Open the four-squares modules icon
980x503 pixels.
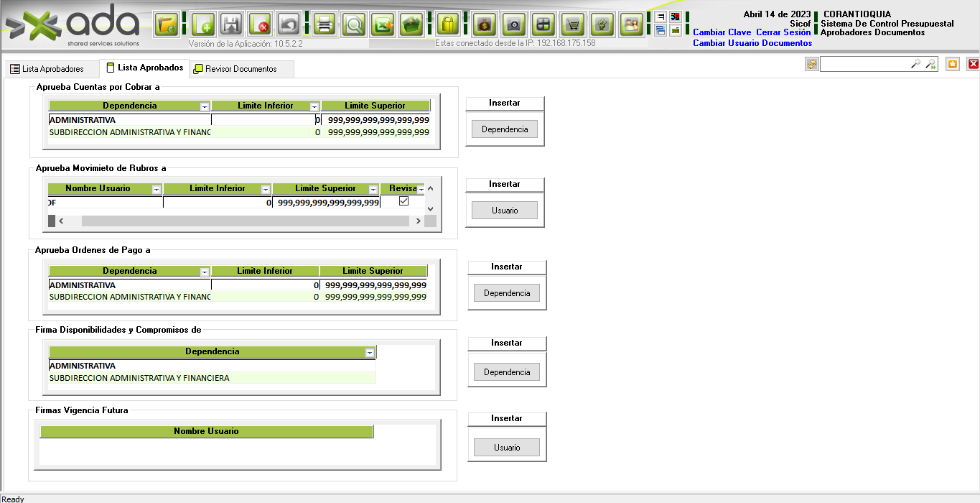tap(543, 25)
